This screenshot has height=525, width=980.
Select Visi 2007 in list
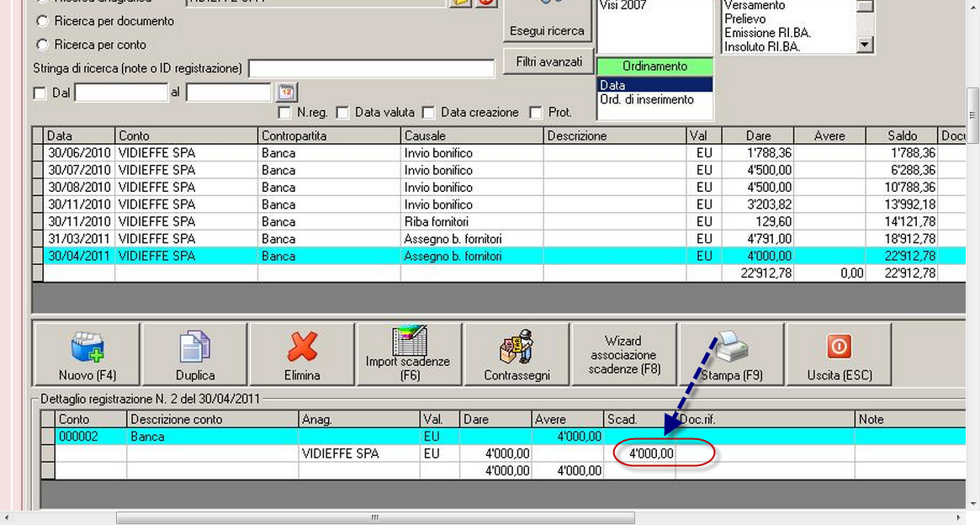pyautogui.click(x=623, y=6)
